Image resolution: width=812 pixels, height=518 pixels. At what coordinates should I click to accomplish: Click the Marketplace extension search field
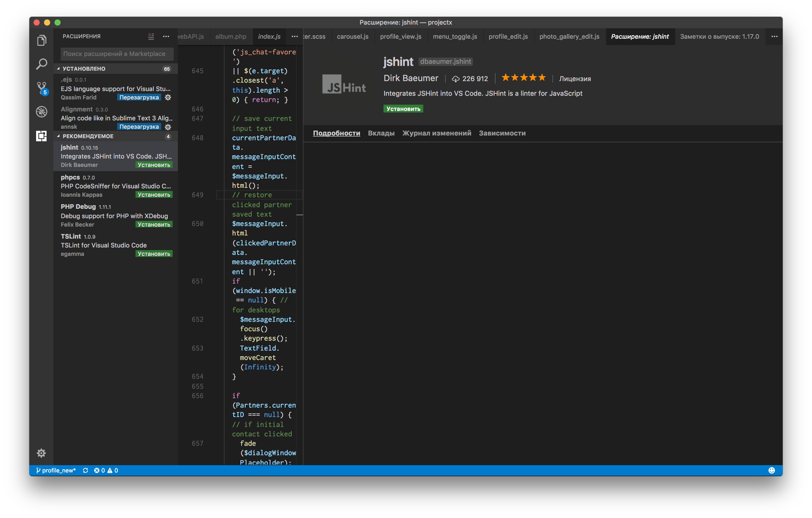click(x=116, y=54)
